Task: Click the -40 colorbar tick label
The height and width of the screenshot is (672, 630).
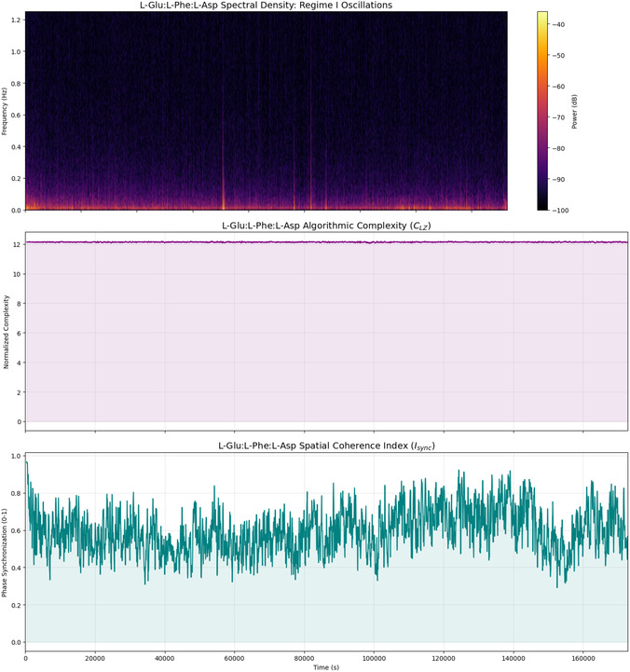Action: click(x=558, y=24)
